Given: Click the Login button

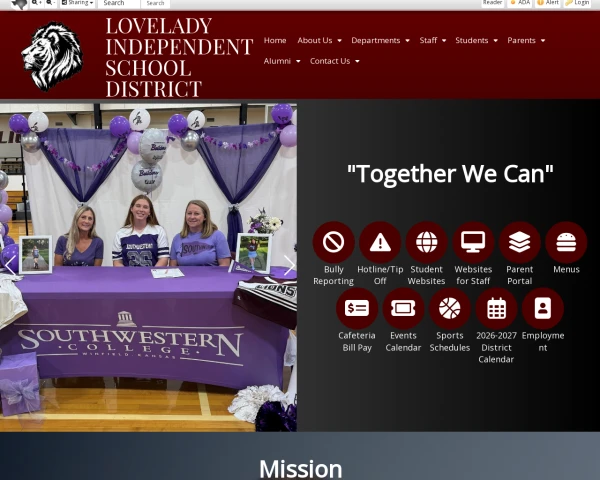Looking at the screenshot, I should coord(577,3).
